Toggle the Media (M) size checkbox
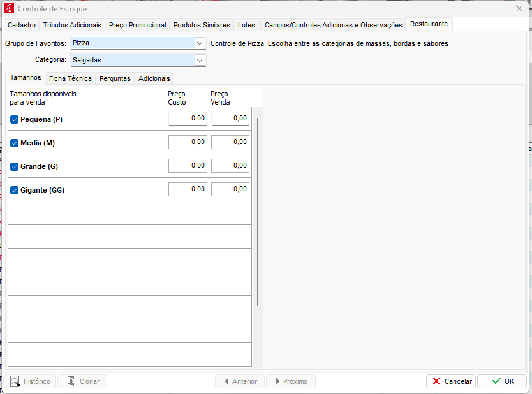This screenshot has height=394, width=532. coord(14,143)
